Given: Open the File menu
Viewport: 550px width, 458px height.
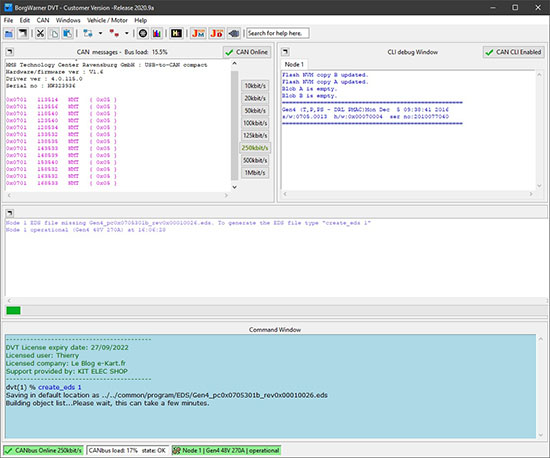Looking at the screenshot, I should [x=8, y=20].
